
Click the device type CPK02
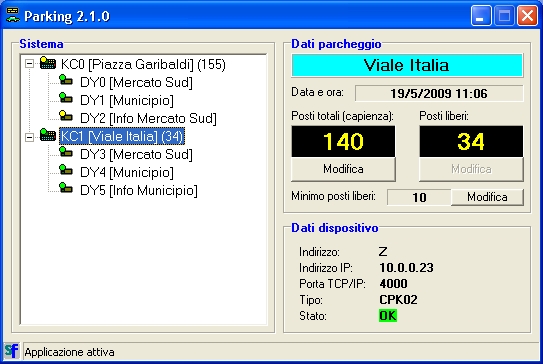(398, 300)
